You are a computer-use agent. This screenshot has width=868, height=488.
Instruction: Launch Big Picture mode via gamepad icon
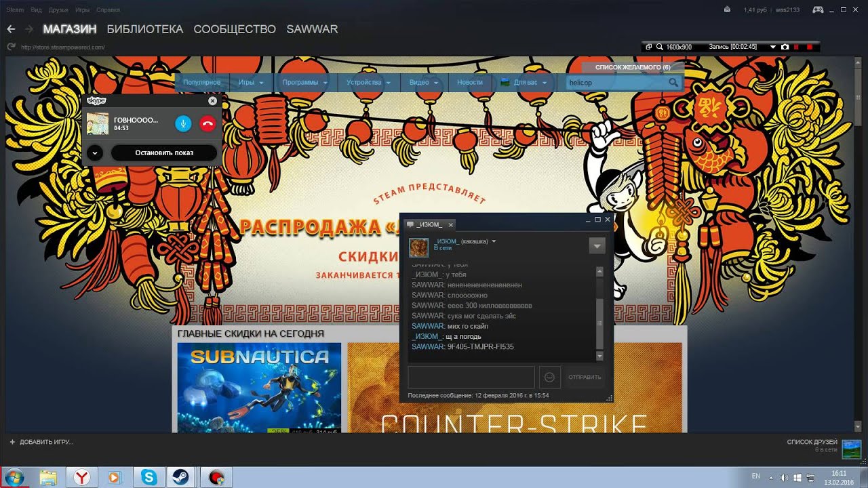pos(818,9)
